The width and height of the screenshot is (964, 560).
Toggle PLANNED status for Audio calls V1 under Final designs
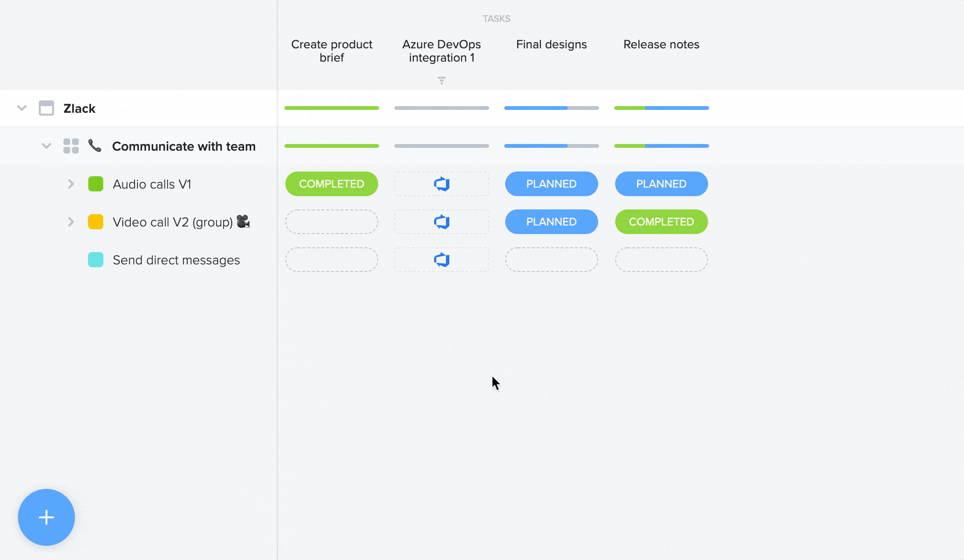click(551, 184)
